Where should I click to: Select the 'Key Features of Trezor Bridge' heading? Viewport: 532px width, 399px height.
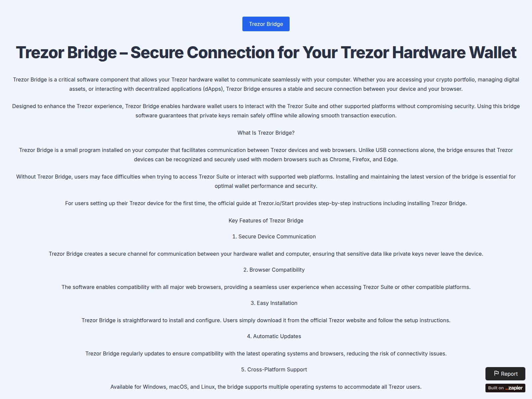[x=266, y=220]
